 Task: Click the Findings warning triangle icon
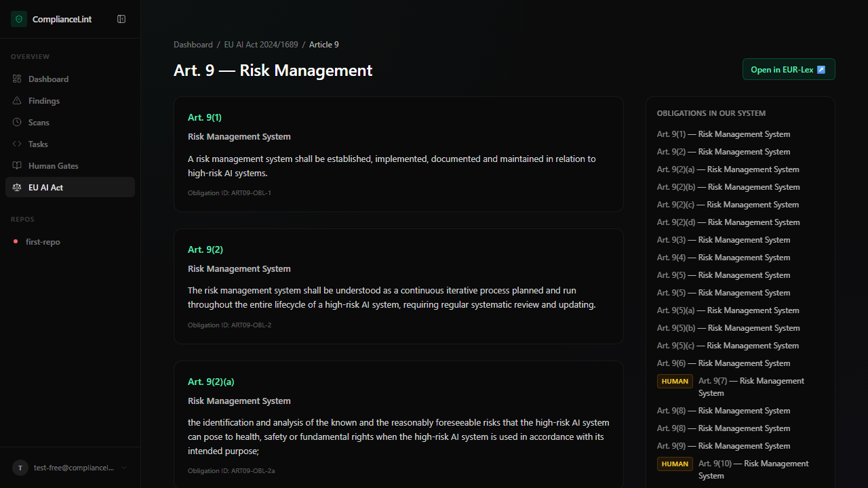tap(17, 101)
